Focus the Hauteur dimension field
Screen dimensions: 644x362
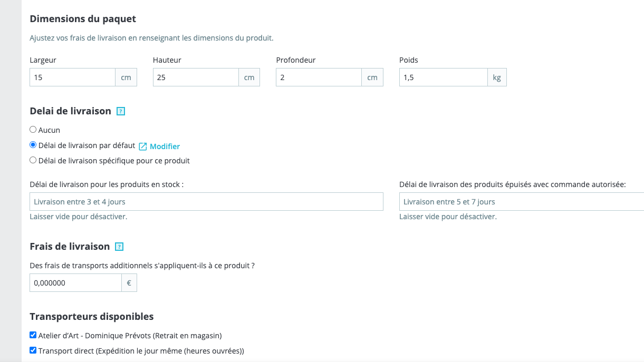point(195,77)
